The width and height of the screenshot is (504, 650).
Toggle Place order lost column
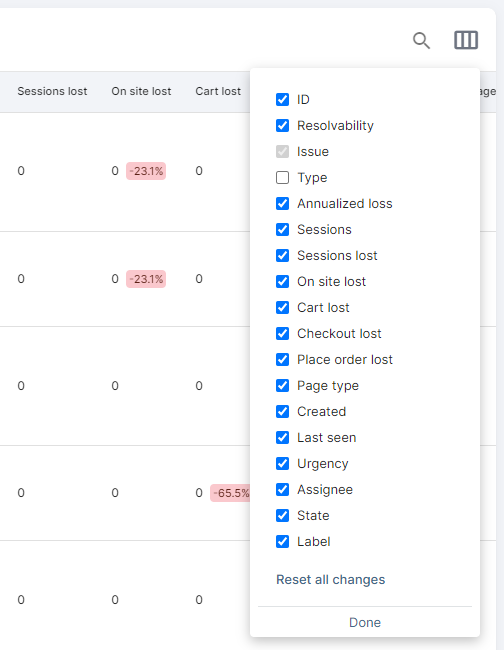(282, 359)
